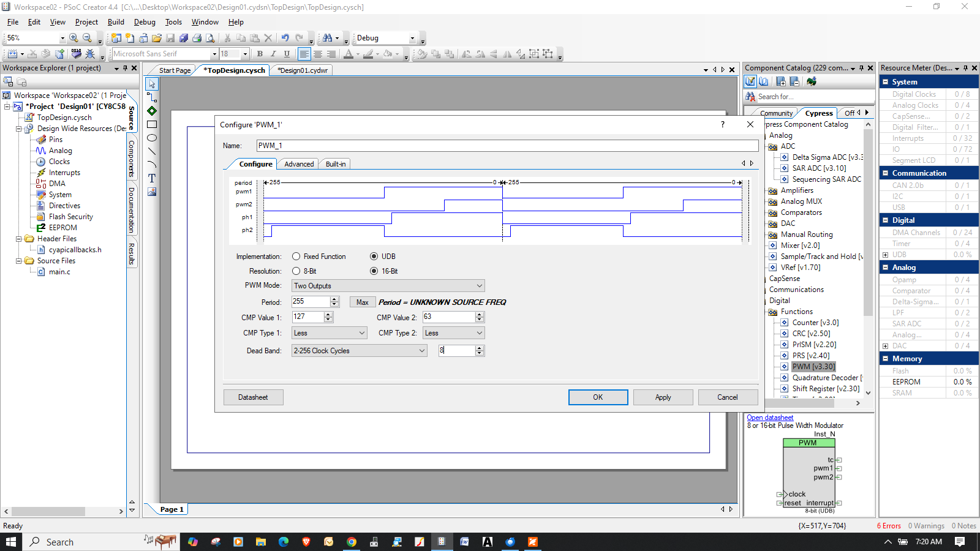Image resolution: width=980 pixels, height=551 pixels.
Task: Click the dead band count spinner
Action: click(480, 351)
